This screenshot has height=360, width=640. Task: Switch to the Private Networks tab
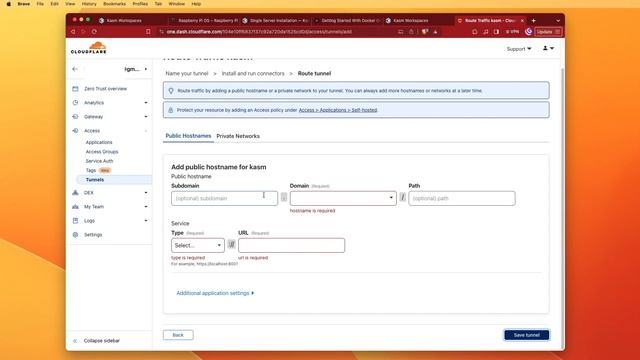point(238,136)
